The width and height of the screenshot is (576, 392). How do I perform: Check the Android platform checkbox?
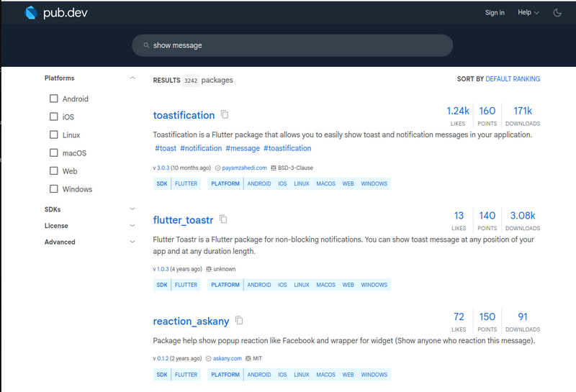click(x=53, y=99)
